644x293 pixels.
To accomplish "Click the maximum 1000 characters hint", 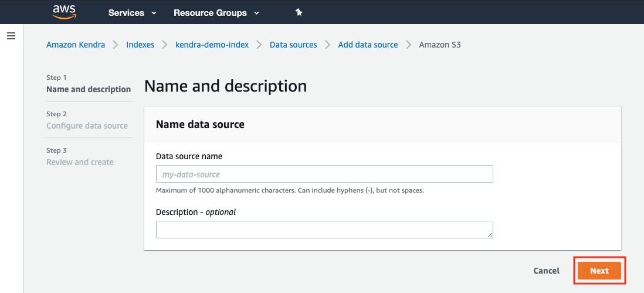I will pyautogui.click(x=290, y=191).
